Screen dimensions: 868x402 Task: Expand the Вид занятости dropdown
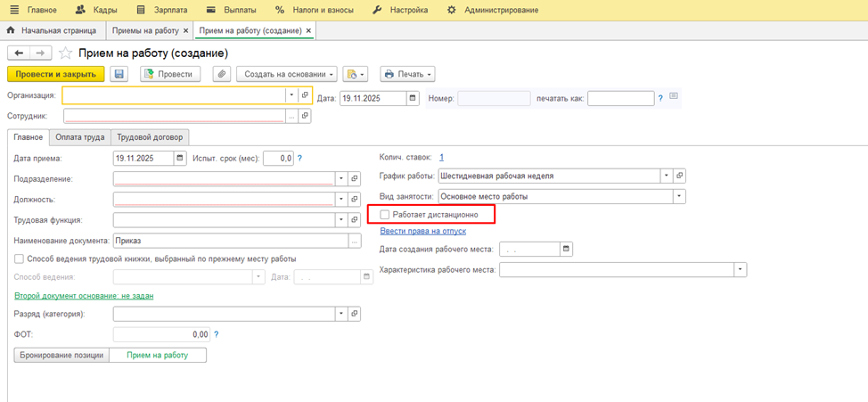pyautogui.click(x=679, y=196)
